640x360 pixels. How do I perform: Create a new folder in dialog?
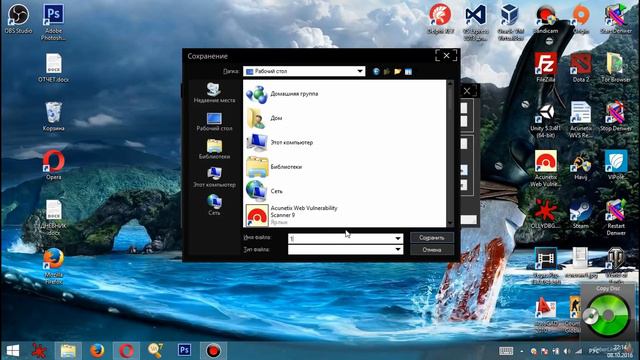tap(398, 71)
